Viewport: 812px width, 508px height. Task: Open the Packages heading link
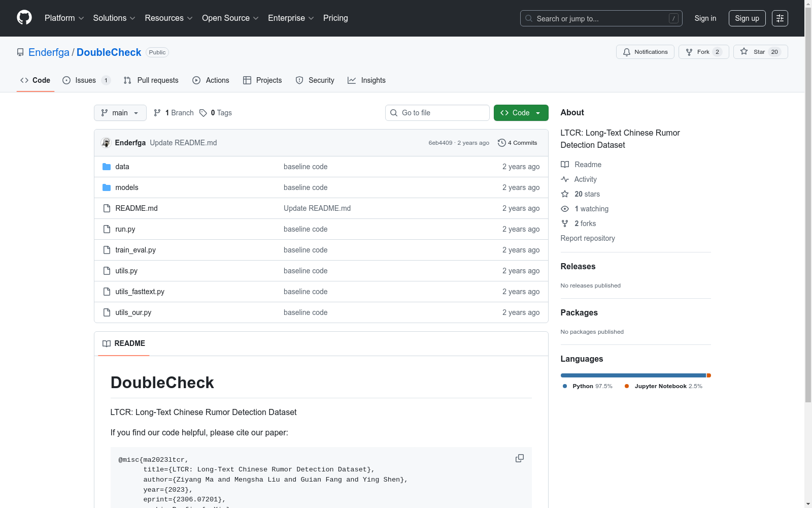pyautogui.click(x=579, y=312)
